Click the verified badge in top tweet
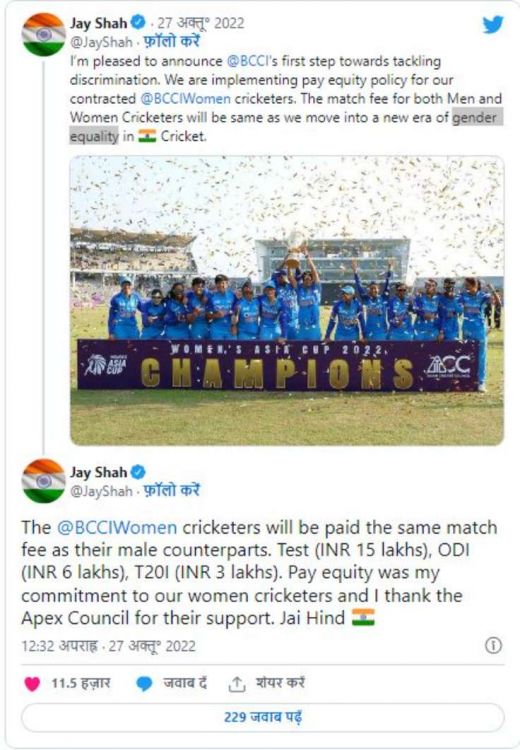This screenshot has height=750, width=520. (x=138, y=22)
